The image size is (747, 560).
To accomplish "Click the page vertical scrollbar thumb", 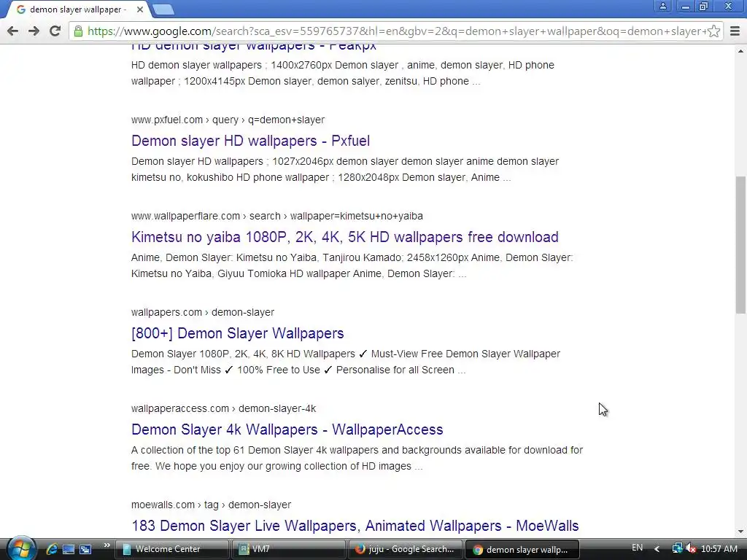I will (740, 245).
